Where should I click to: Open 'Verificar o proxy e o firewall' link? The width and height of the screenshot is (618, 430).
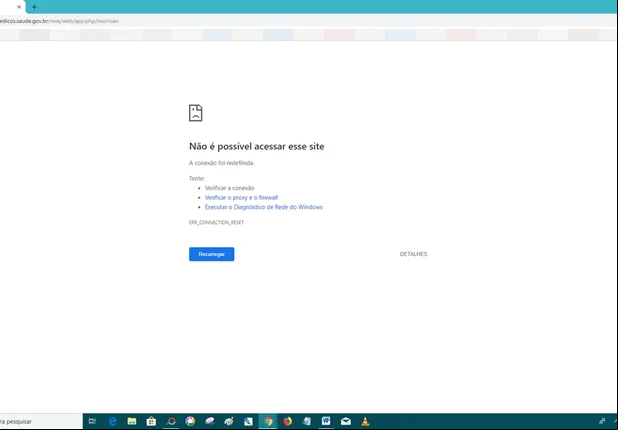pos(241,197)
